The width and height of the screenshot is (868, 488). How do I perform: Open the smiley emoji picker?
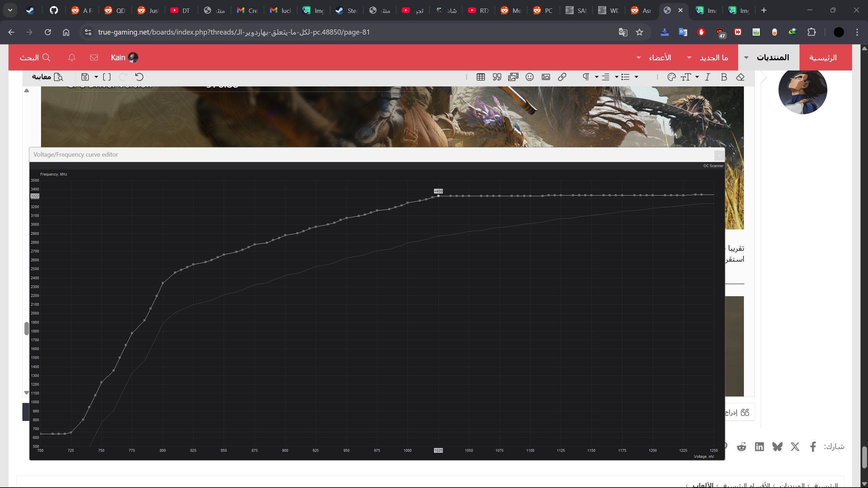point(530,77)
